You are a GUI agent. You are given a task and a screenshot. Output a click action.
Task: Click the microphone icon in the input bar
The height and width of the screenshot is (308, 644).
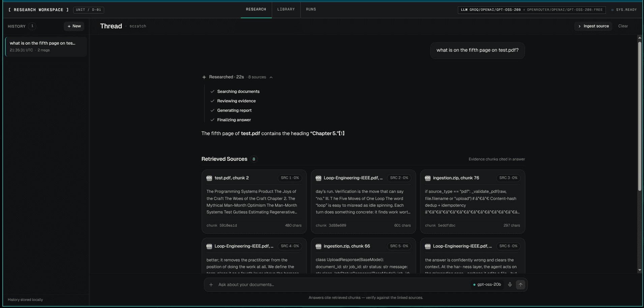point(510,285)
